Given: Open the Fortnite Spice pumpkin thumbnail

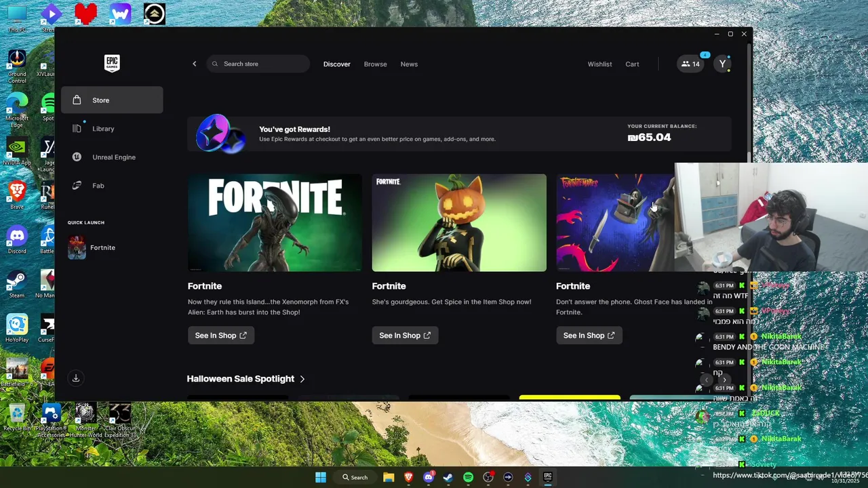Looking at the screenshot, I should (x=459, y=223).
